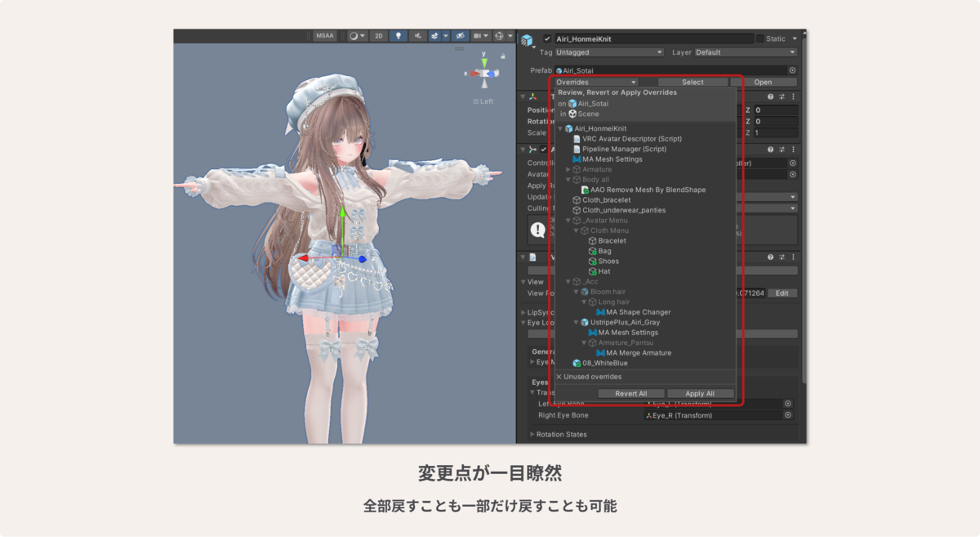980x537 pixels.
Task: Open presets via the sliders icon on Transform header
Action: 782,96
